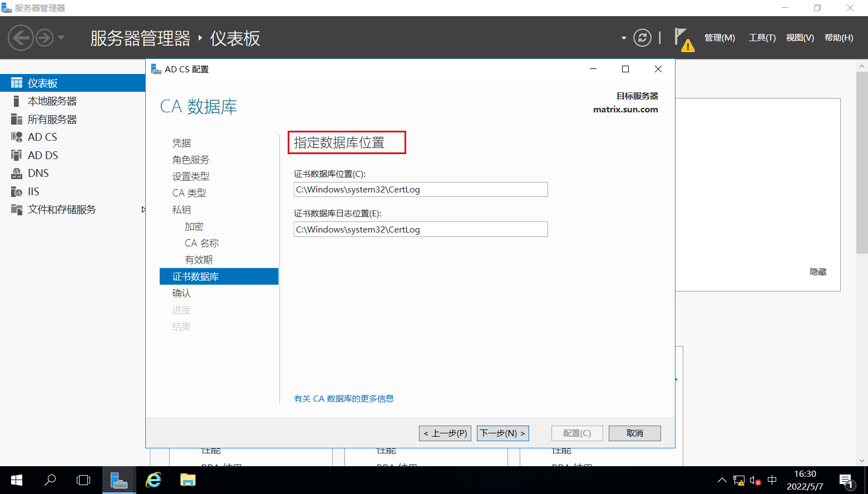Open the dropdown arrow beside refresh icon
The image size is (868, 494).
click(x=624, y=38)
